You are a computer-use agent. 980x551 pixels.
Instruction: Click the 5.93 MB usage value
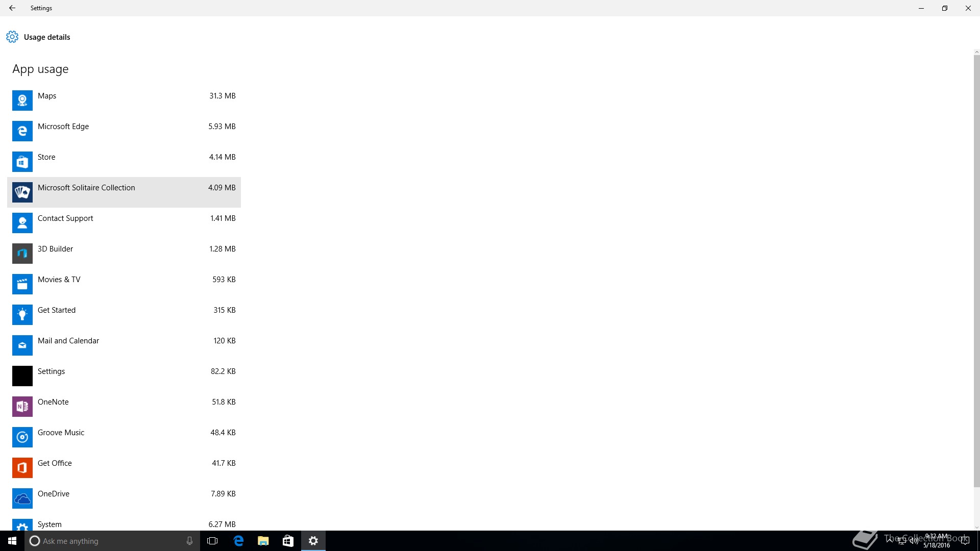pos(222,127)
